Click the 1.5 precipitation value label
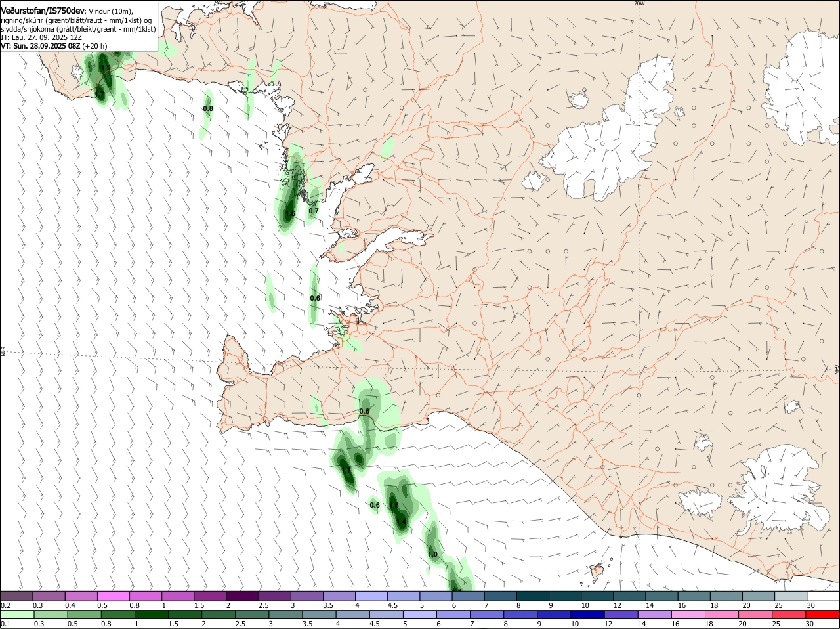This screenshot has width=840, height=629. tap(394, 505)
